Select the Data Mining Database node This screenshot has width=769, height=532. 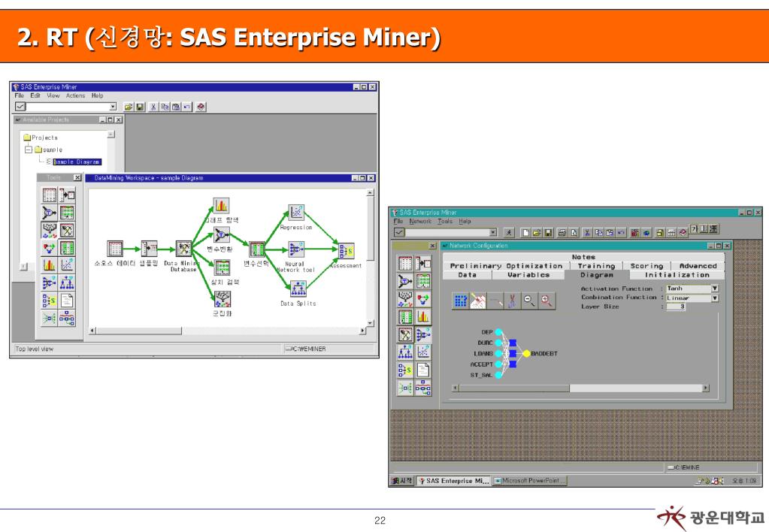point(184,249)
